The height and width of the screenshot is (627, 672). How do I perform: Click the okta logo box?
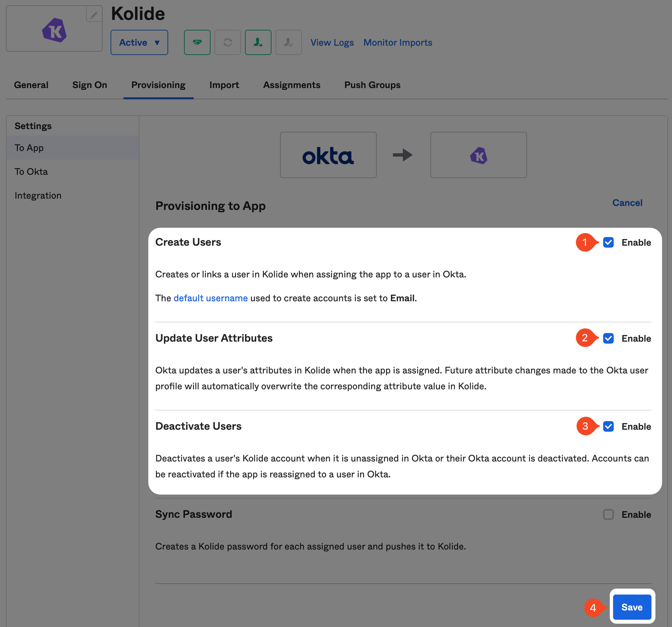click(x=328, y=155)
